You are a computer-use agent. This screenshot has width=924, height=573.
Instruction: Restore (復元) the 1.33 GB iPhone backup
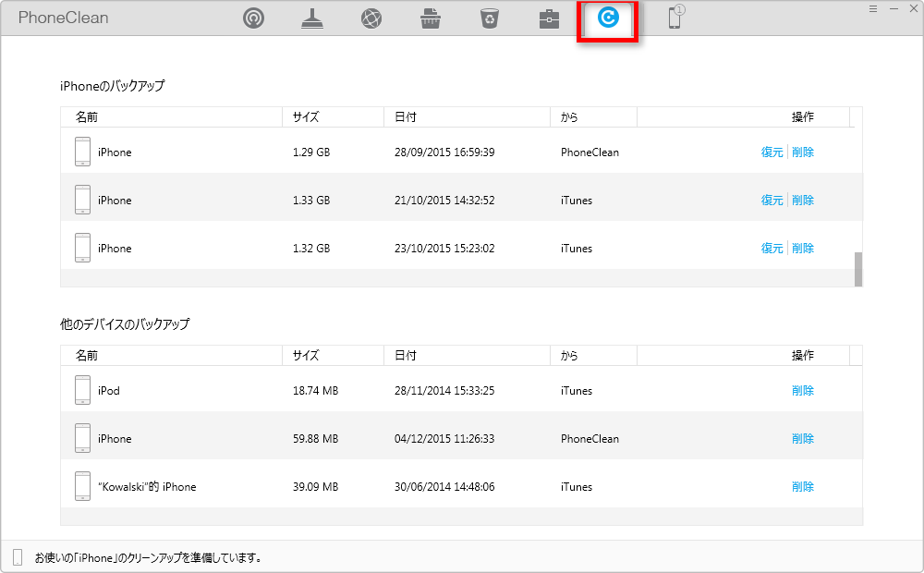pos(772,201)
